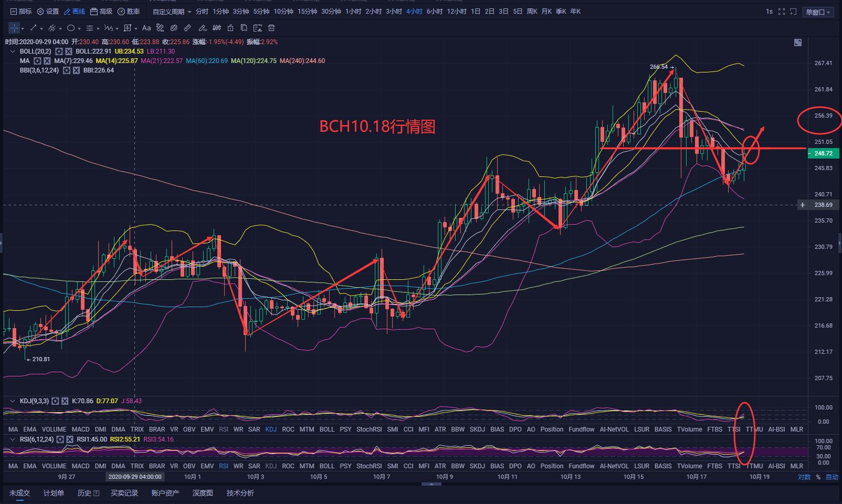Click the plus button at price 238.69
This screenshot has width=842, height=504.
point(802,205)
